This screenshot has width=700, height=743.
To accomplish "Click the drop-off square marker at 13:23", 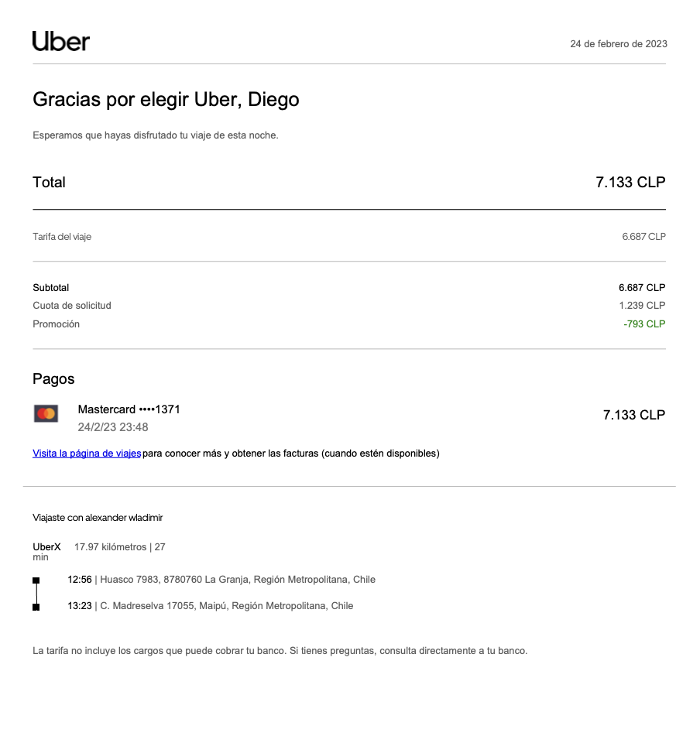I will pos(36,607).
